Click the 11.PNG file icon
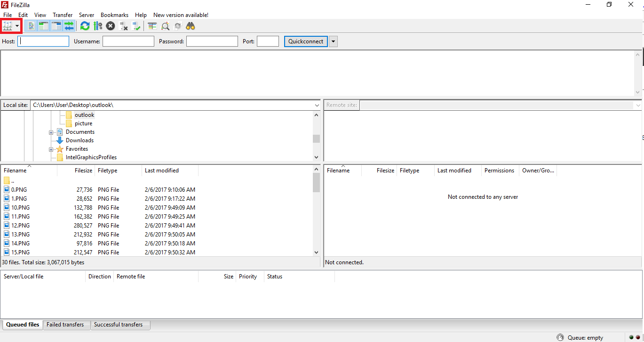The width and height of the screenshot is (644, 342). tap(7, 216)
